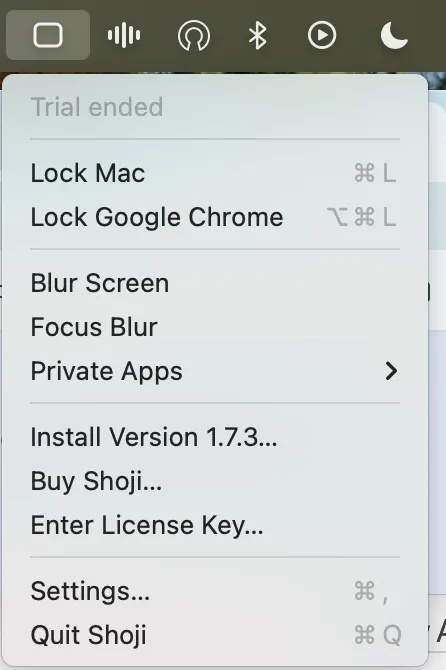Click the Command-Q shortcut beside Quit Shoji
Image resolution: width=446 pixels, height=670 pixels.
tap(378, 635)
